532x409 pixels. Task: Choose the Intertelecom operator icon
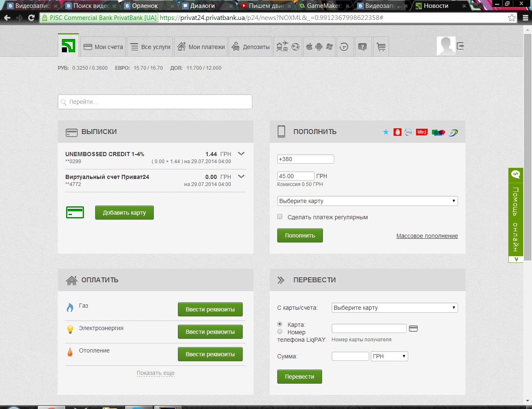pyautogui.click(x=453, y=132)
